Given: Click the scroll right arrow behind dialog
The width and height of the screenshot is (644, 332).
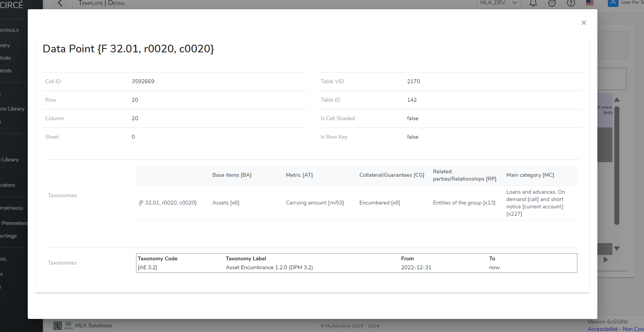Looking at the screenshot, I should point(605,260).
